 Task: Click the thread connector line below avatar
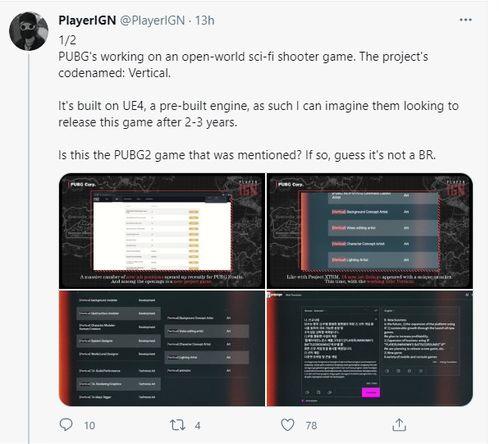click(x=29, y=248)
